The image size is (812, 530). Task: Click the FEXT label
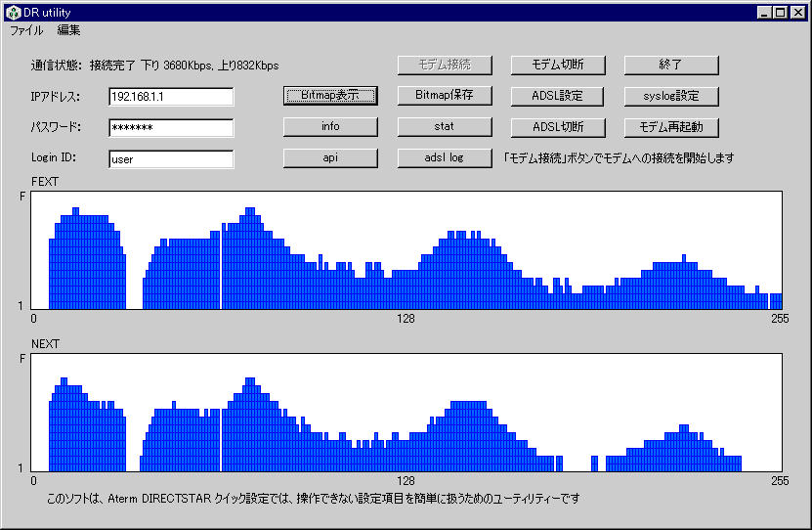click(45, 182)
